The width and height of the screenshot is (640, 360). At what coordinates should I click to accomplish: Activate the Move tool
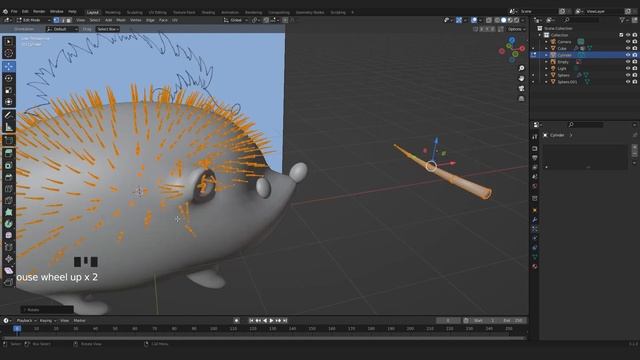[9, 67]
